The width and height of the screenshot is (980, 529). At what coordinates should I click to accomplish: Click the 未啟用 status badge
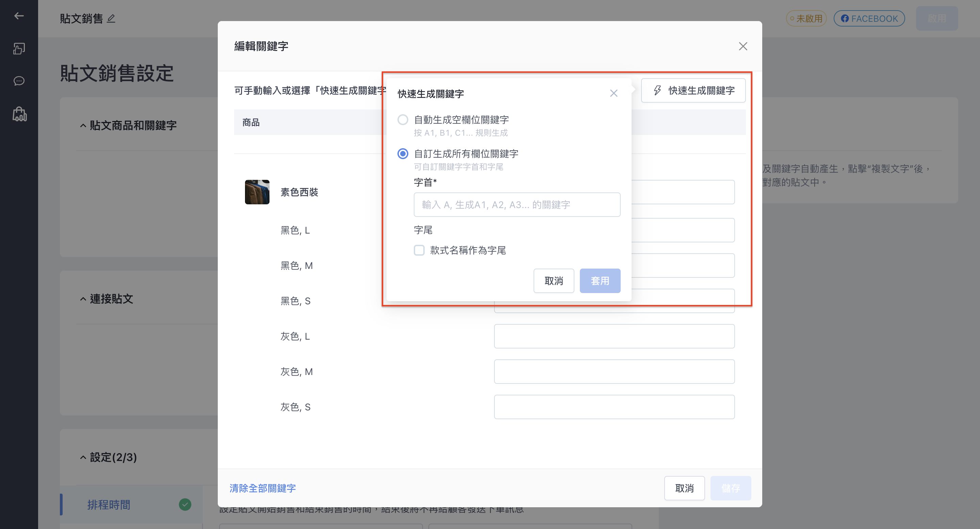806,18
